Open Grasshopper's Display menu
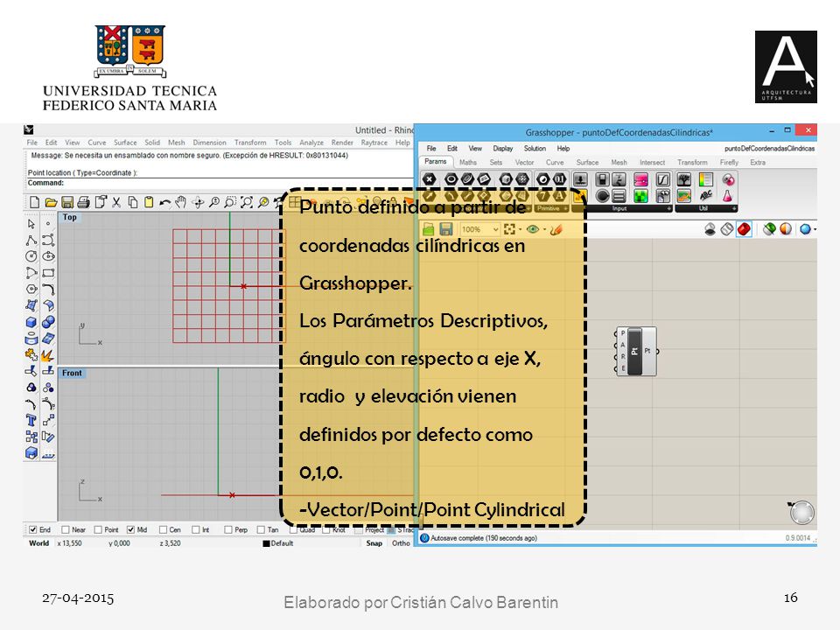 [503, 149]
